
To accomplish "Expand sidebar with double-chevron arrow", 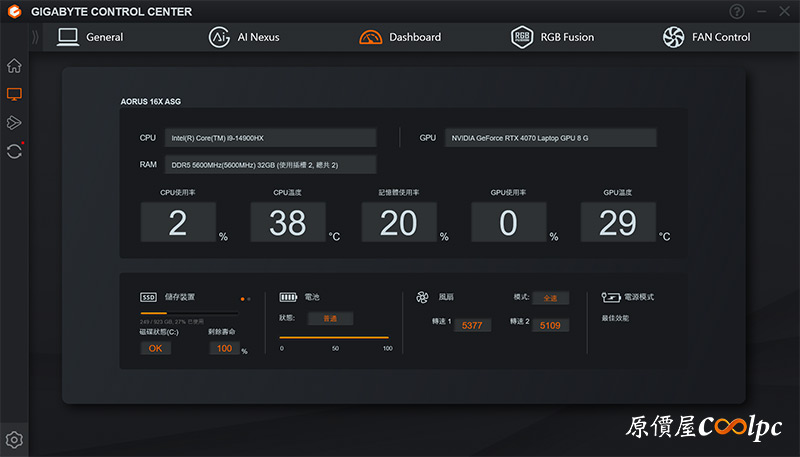I will coord(35,37).
